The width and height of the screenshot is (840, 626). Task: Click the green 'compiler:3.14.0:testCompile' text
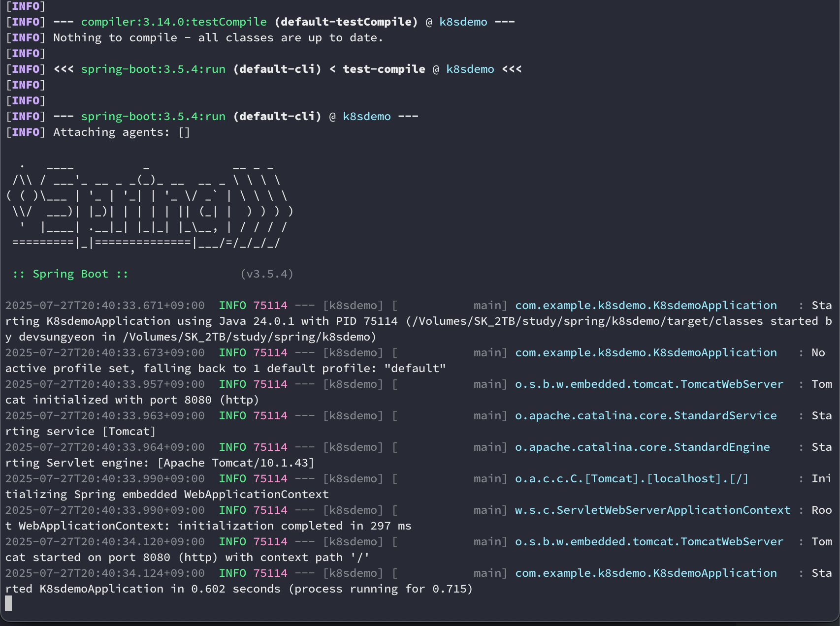click(174, 22)
